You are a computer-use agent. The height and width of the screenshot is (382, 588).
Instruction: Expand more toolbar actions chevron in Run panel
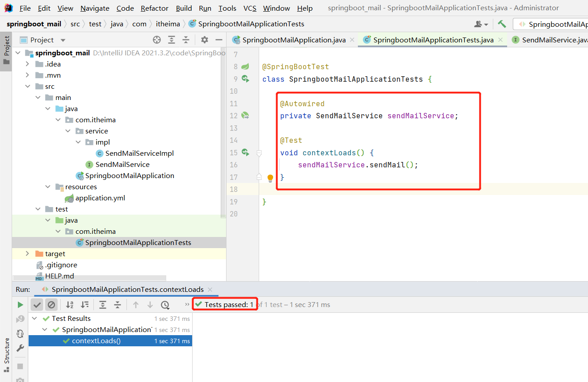[187, 304]
